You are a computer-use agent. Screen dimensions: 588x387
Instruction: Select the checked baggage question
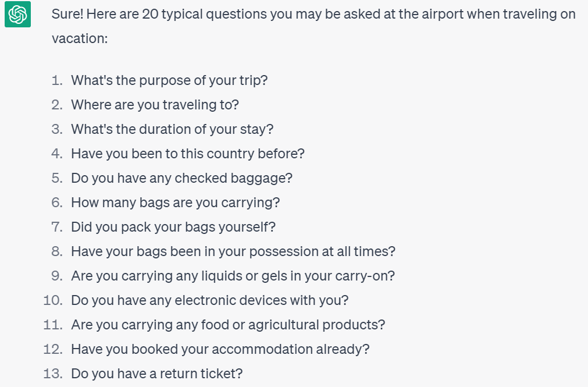(181, 178)
